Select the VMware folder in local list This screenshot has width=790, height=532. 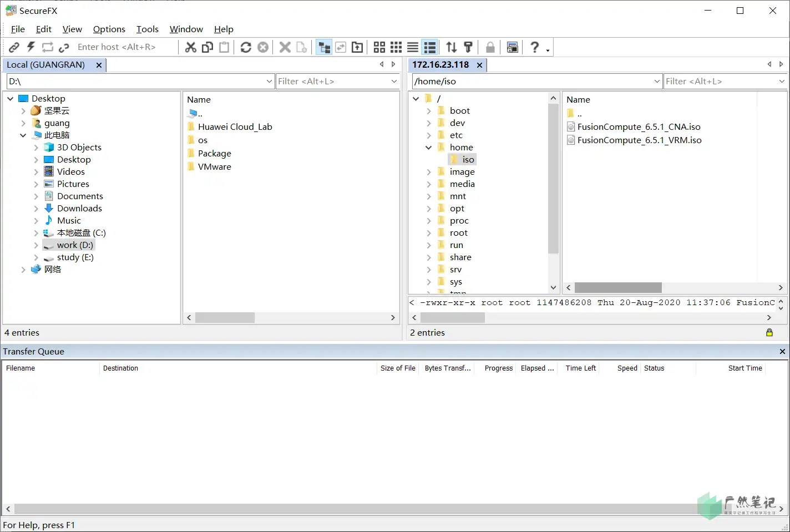point(214,167)
